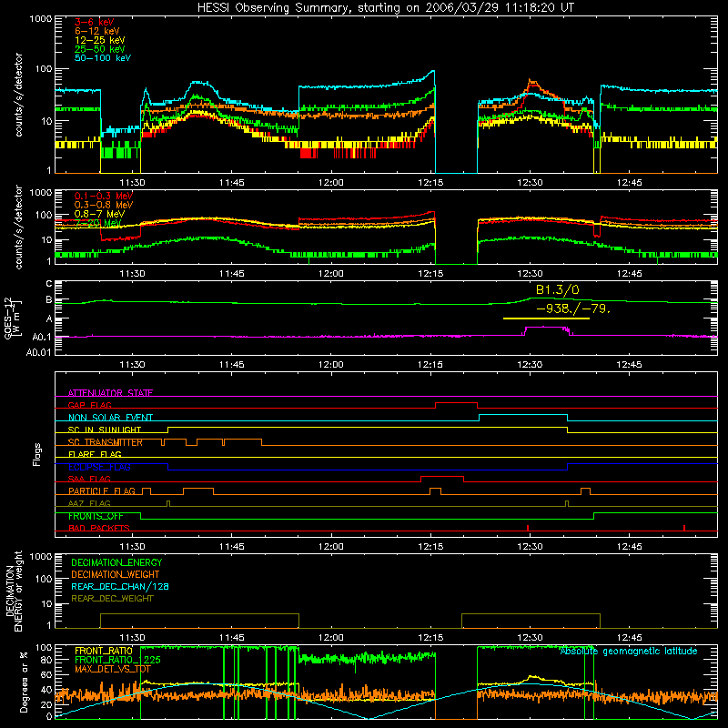The image size is (728, 728).
Task: Select the yellow flare interval bar in GOES panel
Action: 546,318
